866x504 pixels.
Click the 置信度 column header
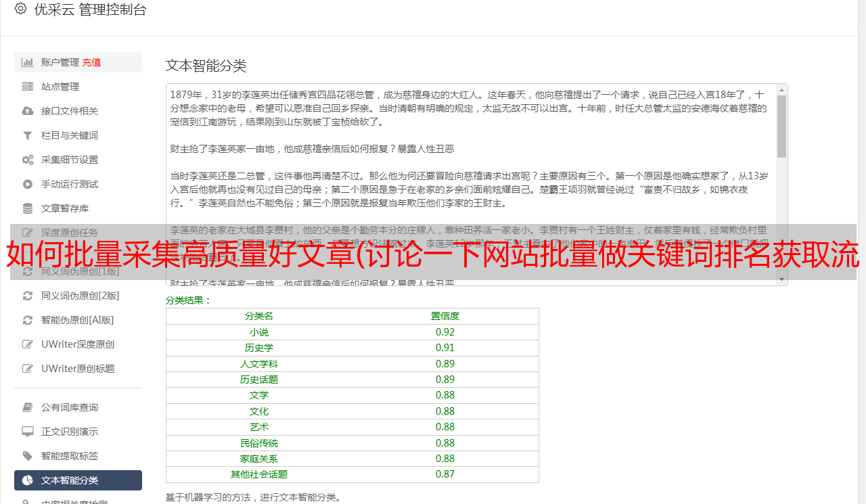point(445,316)
